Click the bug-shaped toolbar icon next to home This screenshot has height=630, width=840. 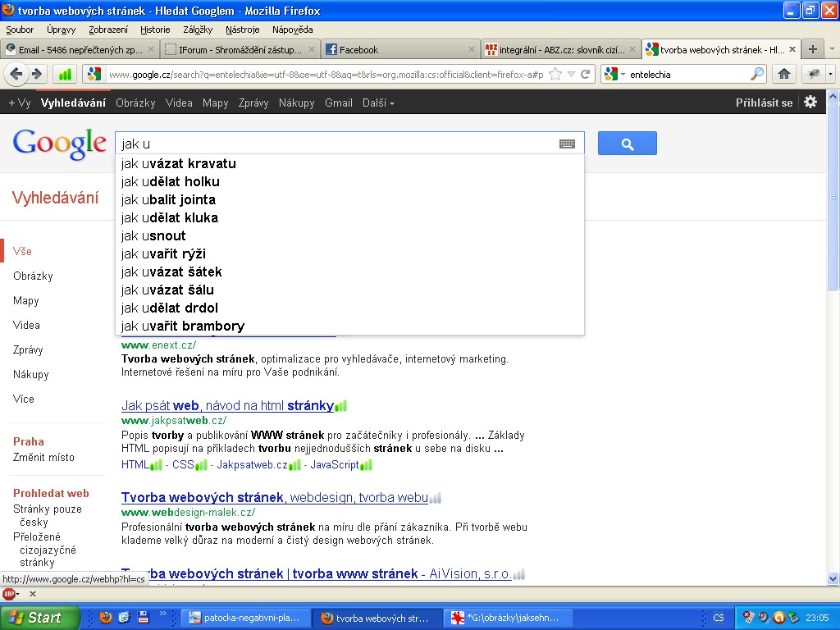[x=814, y=74]
